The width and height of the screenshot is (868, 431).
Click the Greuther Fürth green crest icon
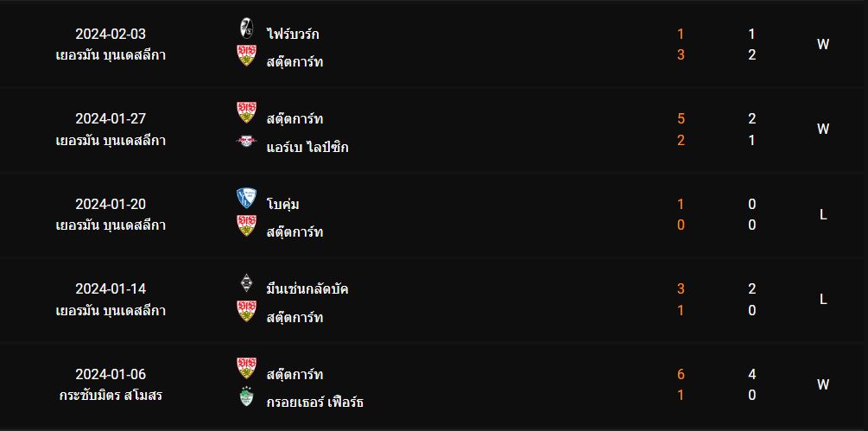pyautogui.click(x=246, y=396)
